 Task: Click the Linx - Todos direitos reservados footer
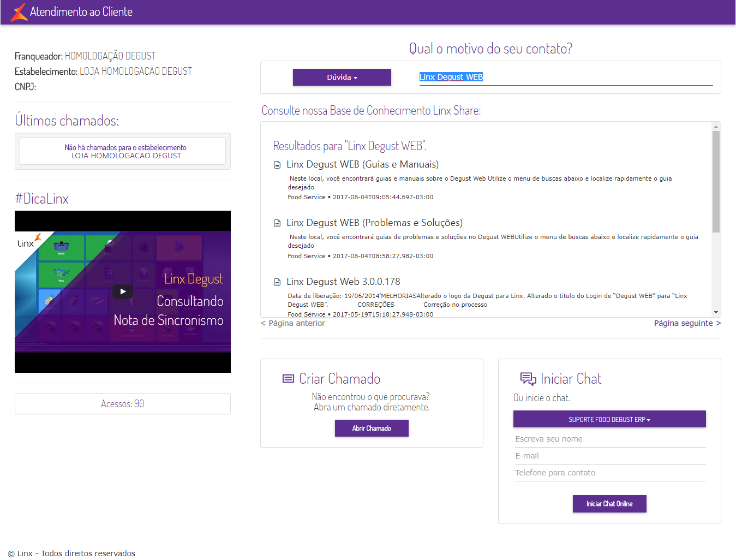point(71,553)
